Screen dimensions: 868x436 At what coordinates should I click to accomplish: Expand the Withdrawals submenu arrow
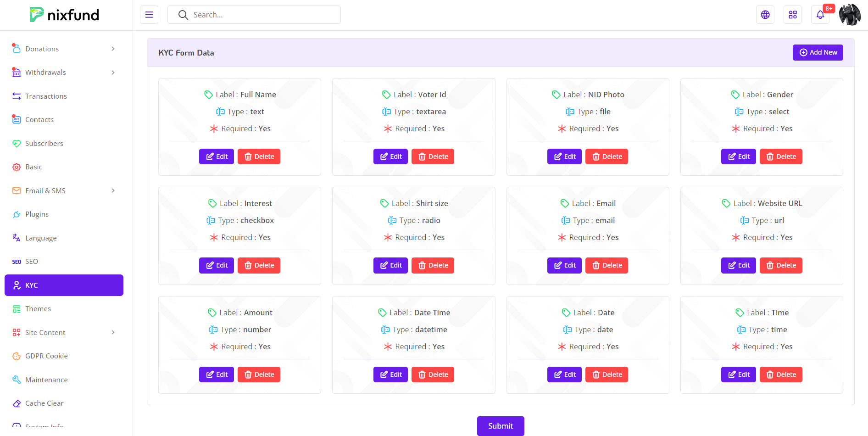(x=113, y=73)
